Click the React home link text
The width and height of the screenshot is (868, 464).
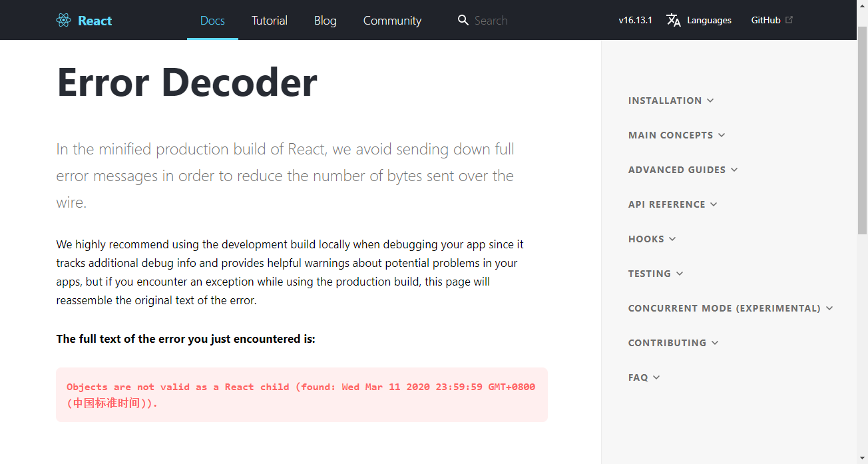pos(95,21)
